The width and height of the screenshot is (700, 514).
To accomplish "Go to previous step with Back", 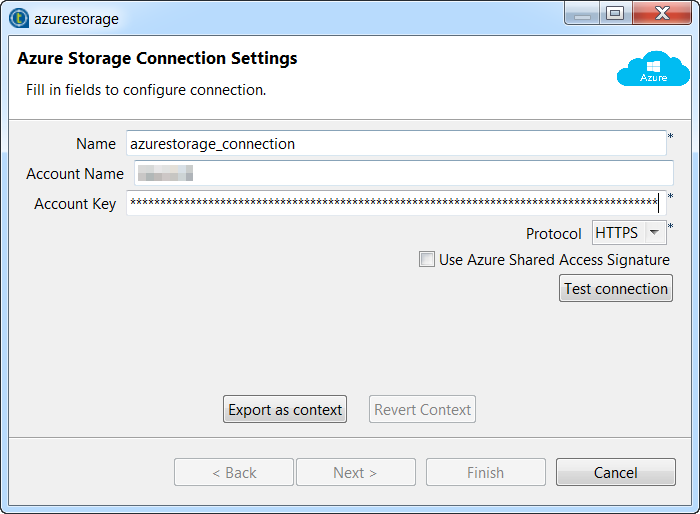I will (x=234, y=473).
